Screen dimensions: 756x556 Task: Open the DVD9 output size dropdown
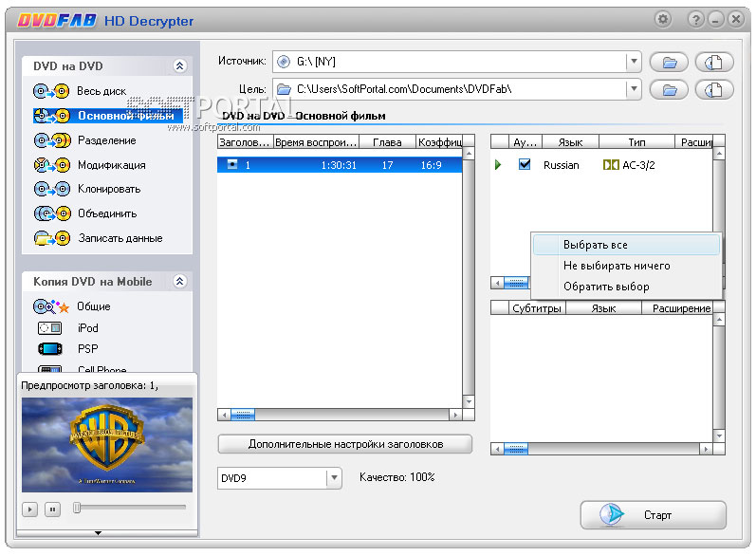click(334, 478)
